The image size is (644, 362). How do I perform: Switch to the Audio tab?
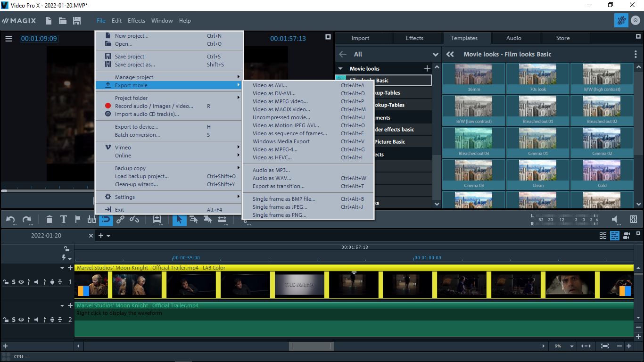point(513,38)
